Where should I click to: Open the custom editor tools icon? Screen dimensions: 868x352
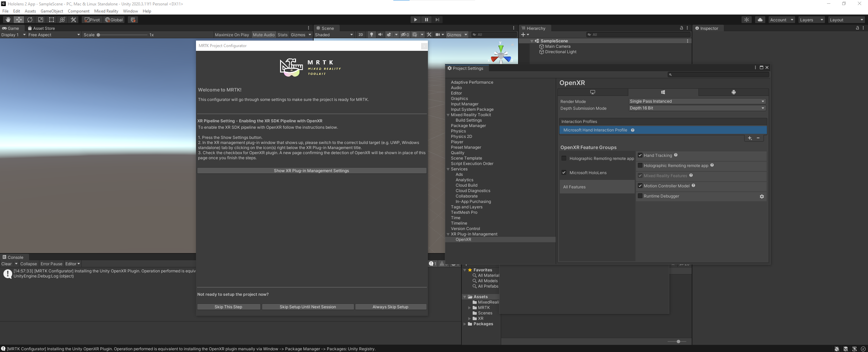[73, 20]
